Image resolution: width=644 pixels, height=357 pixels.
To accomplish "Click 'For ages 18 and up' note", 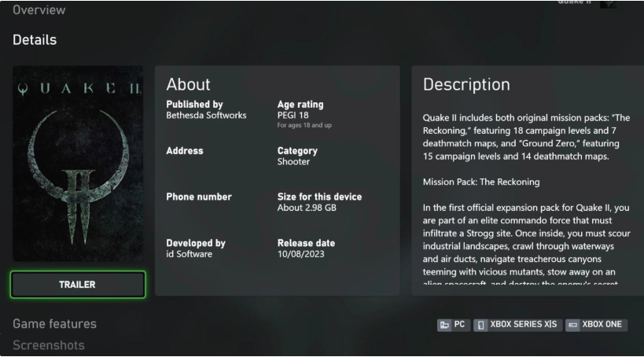I will coord(304,125).
